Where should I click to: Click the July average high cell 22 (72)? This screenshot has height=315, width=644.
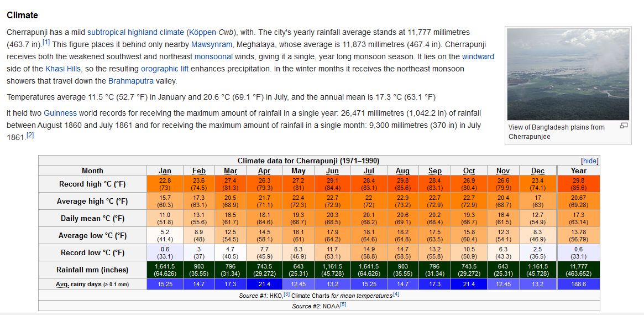(x=368, y=201)
